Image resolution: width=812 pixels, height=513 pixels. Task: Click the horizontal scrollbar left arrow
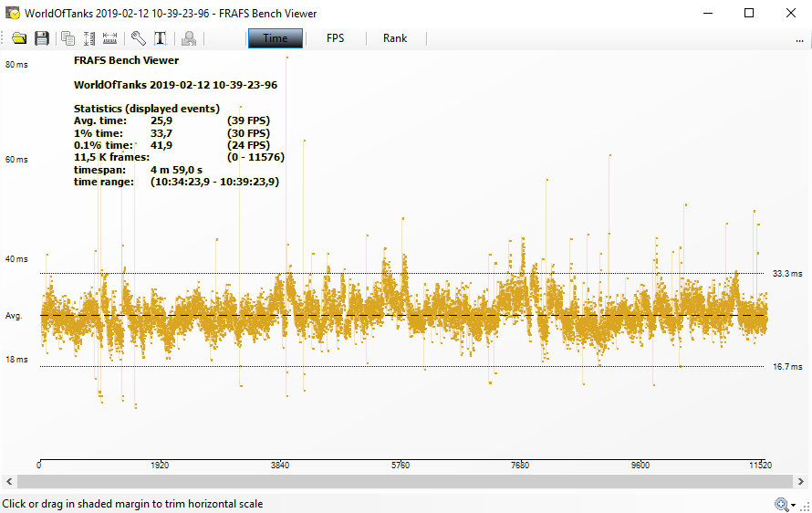click(7, 481)
